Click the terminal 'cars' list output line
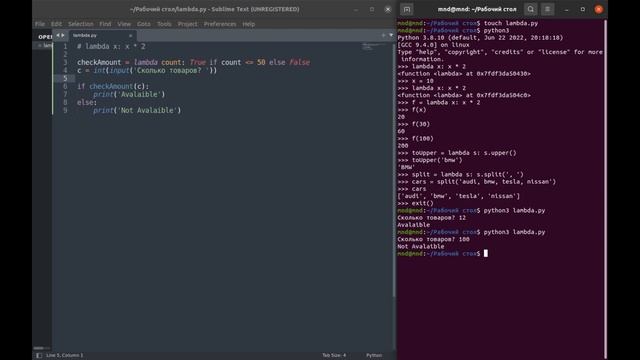The image size is (640, 360). pos(458,196)
